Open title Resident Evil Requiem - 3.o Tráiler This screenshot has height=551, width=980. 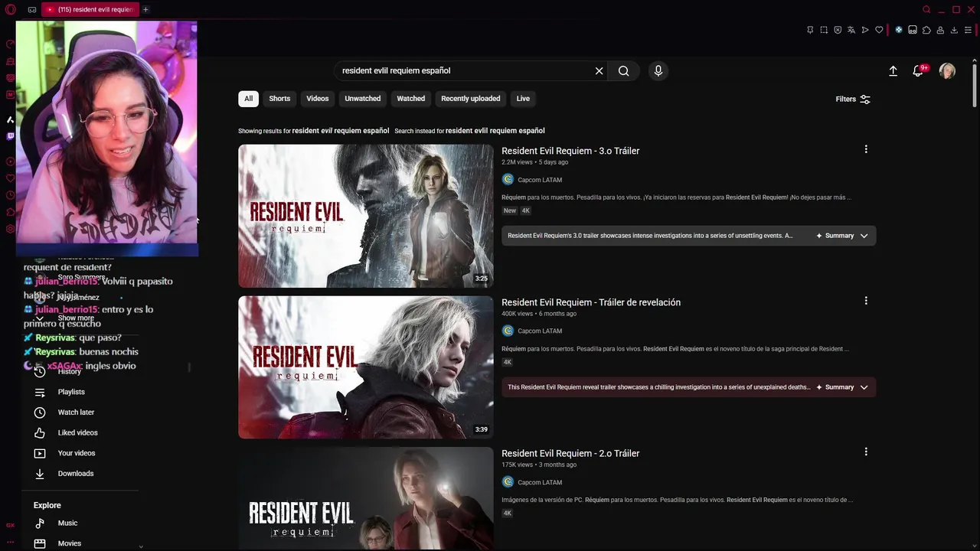(x=570, y=151)
